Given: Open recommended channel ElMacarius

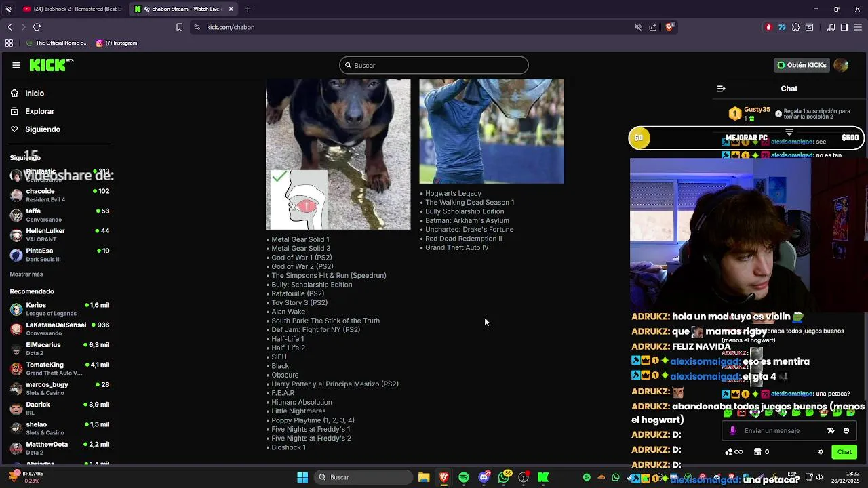Looking at the screenshot, I should [x=60, y=349].
